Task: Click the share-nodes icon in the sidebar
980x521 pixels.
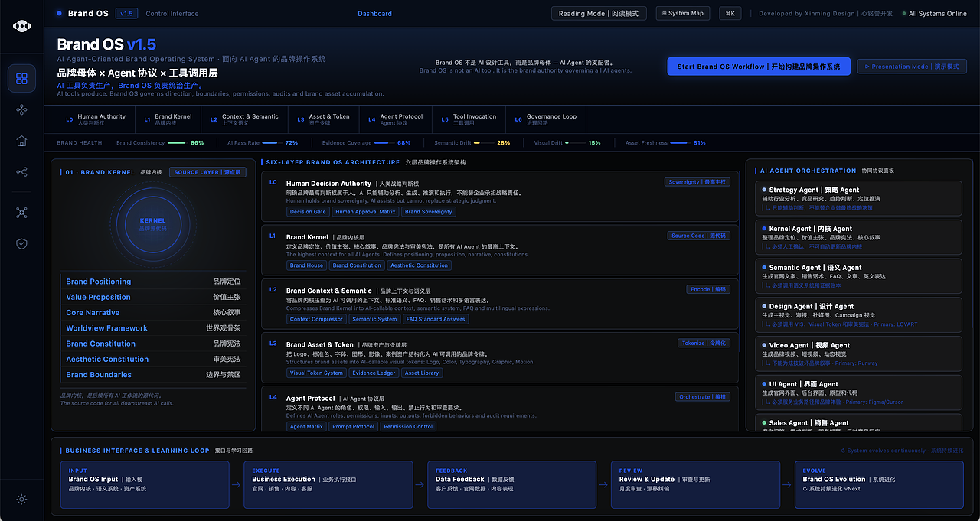Action: pyautogui.click(x=21, y=172)
